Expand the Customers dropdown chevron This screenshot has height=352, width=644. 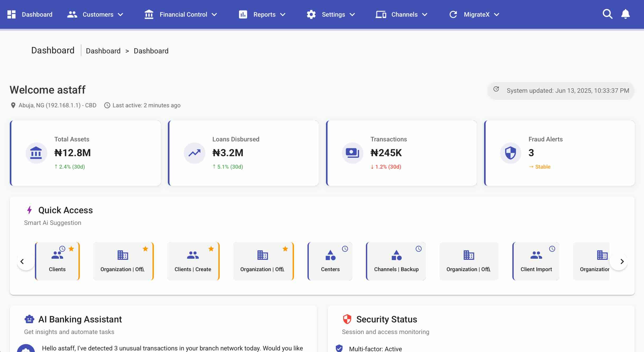tap(121, 15)
